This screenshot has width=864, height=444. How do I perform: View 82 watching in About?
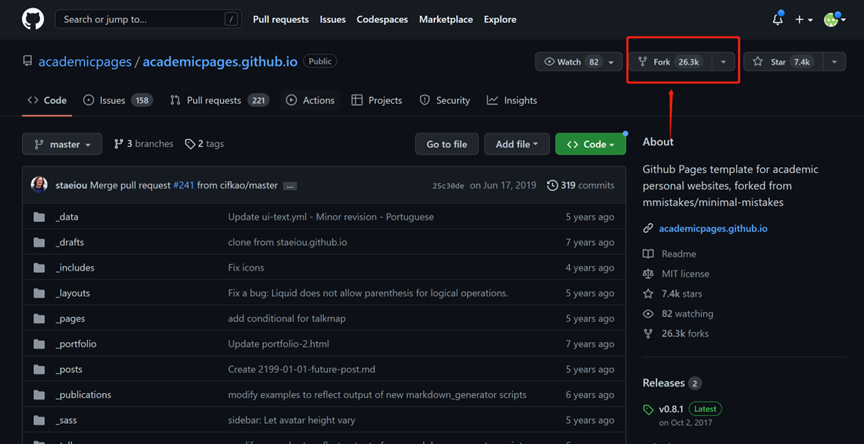(678, 313)
